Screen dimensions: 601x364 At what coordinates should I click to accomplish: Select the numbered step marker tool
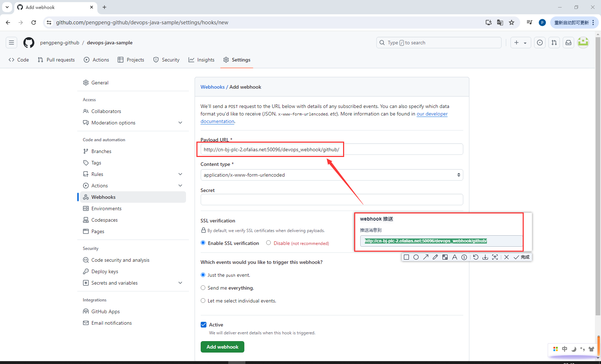click(464, 257)
